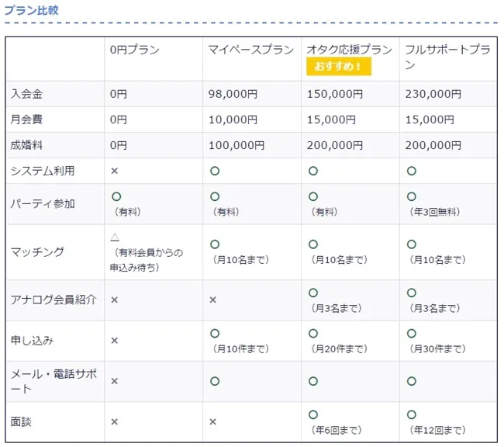This screenshot has width=504, height=447.
Task: Click the (月20件まで) application note
Action: coord(340,349)
